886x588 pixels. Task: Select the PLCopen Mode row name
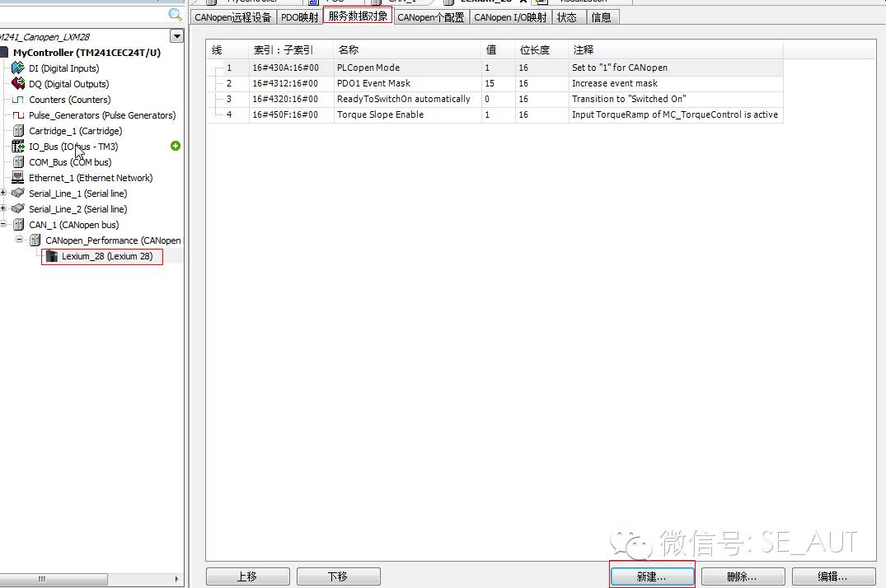[368, 68]
